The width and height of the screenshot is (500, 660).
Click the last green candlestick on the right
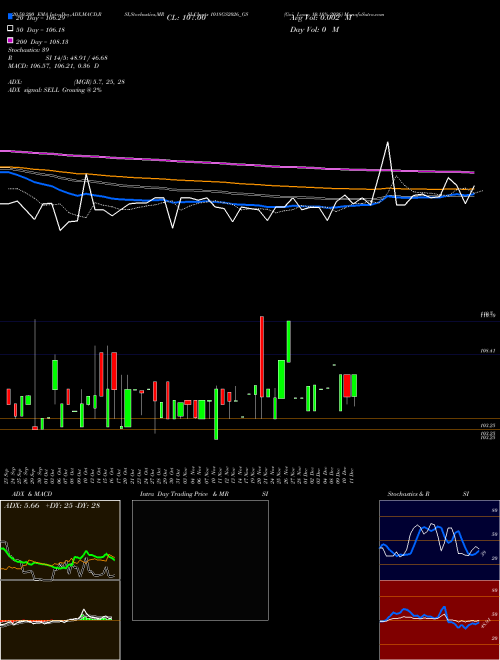pos(354,386)
